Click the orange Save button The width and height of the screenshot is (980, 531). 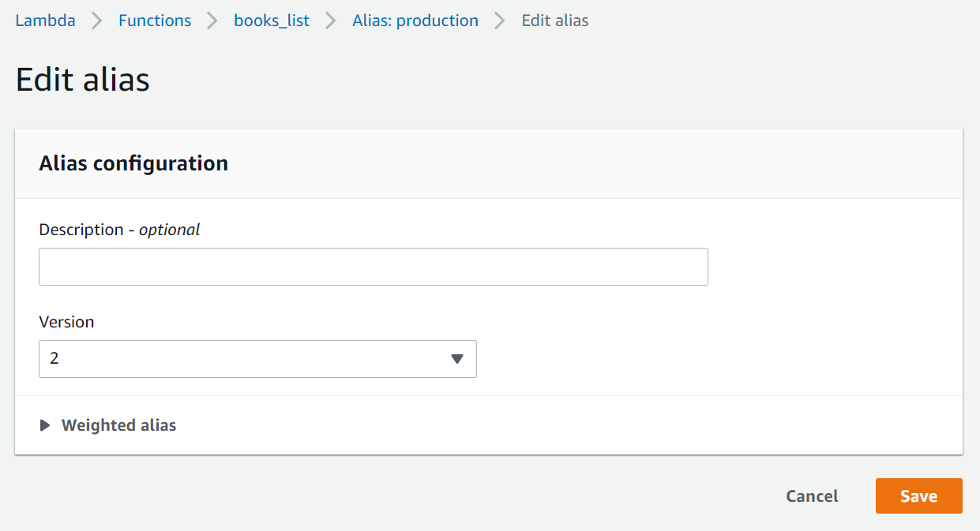(918, 495)
